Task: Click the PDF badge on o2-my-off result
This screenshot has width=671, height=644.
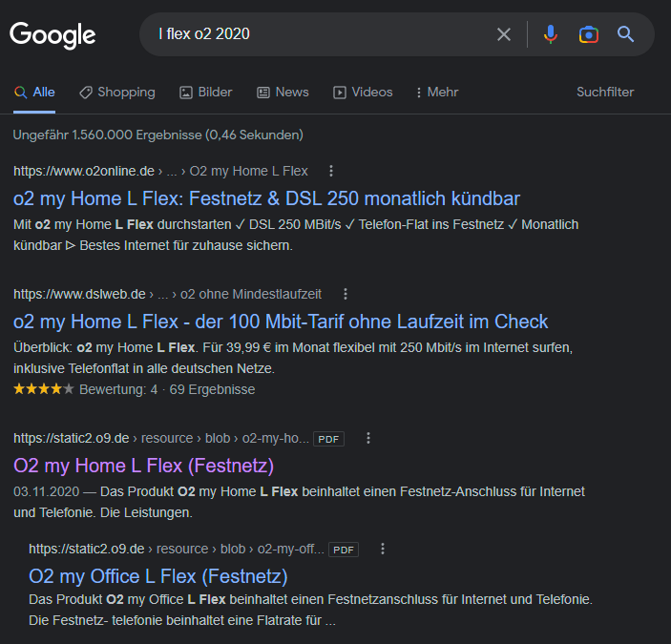Action: pyautogui.click(x=344, y=550)
